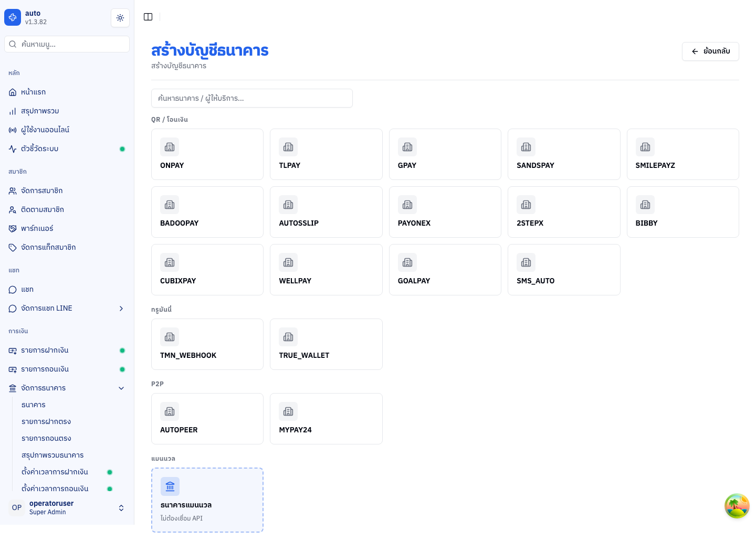The image size is (756, 541).
Task: Click the BIBBY building icon
Action: click(645, 205)
